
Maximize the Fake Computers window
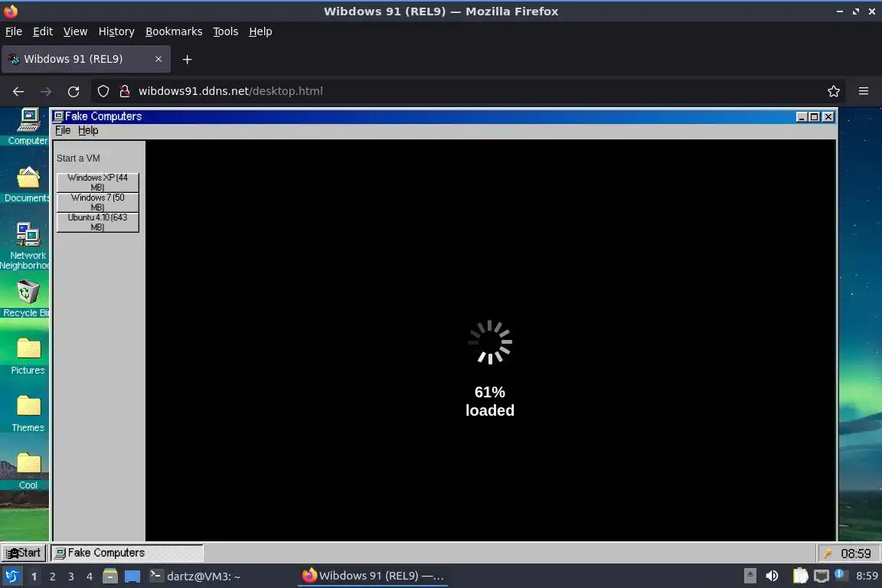tap(814, 117)
